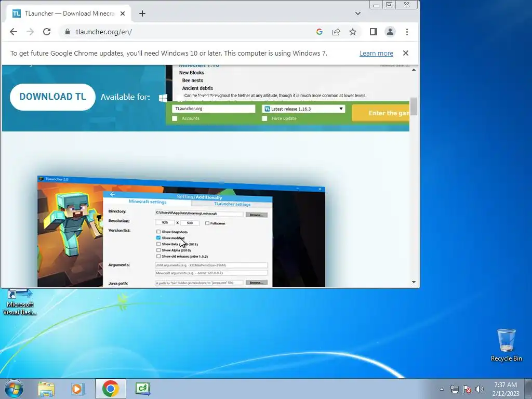Switch to Minecraft settings tab in screenshot

pos(148,202)
